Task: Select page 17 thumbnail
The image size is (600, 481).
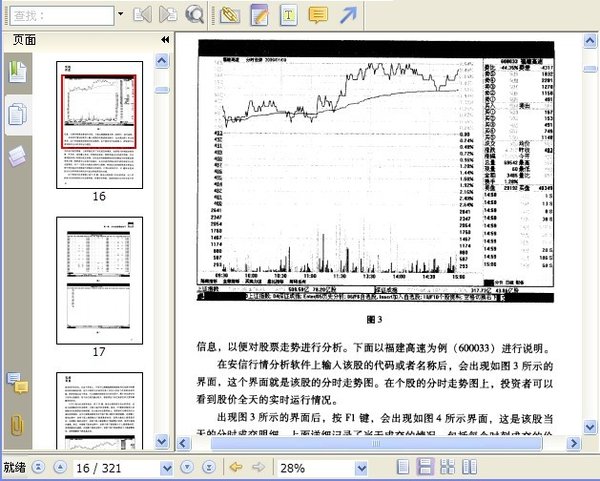Action: [99, 280]
